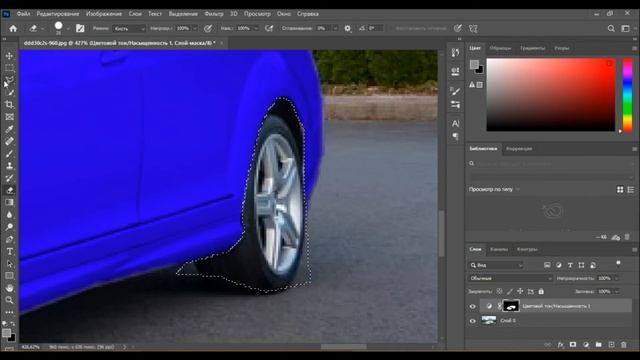Hide the Hue/Saturation adjustment layer eye

tap(473, 307)
